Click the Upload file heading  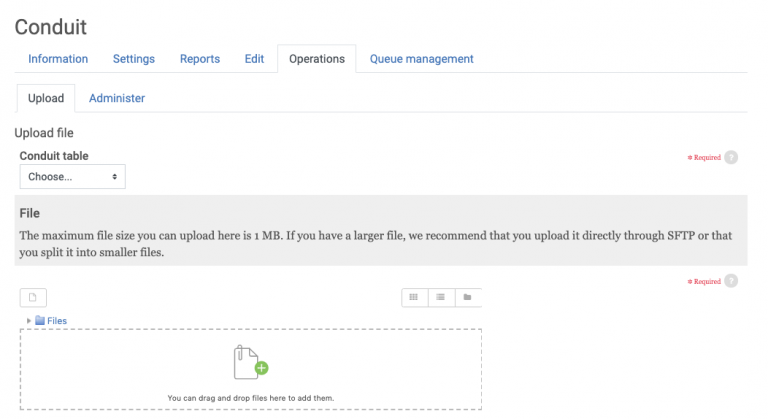tap(44, 133)
